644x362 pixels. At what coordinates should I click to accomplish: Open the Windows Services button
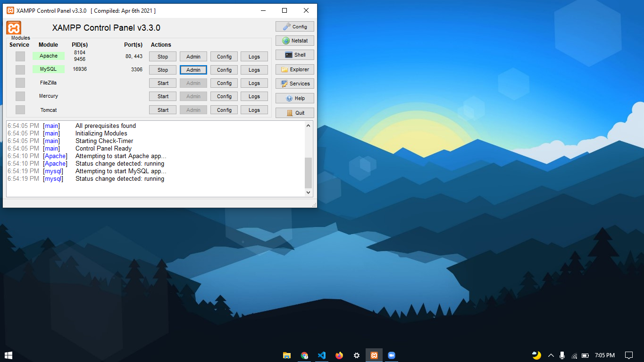point(295,84)
